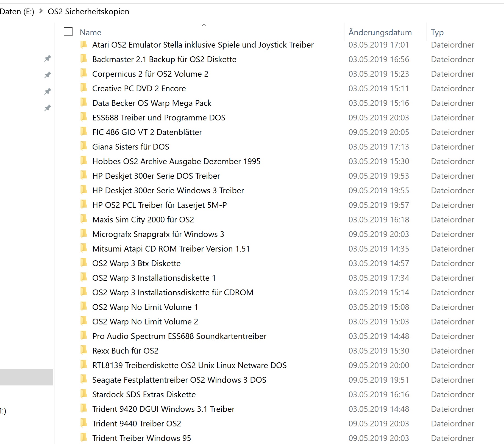Select the OS2 Warp 3 Installationsdiskette 1 folder icon
Screen dimensions: 504x444
84,278
